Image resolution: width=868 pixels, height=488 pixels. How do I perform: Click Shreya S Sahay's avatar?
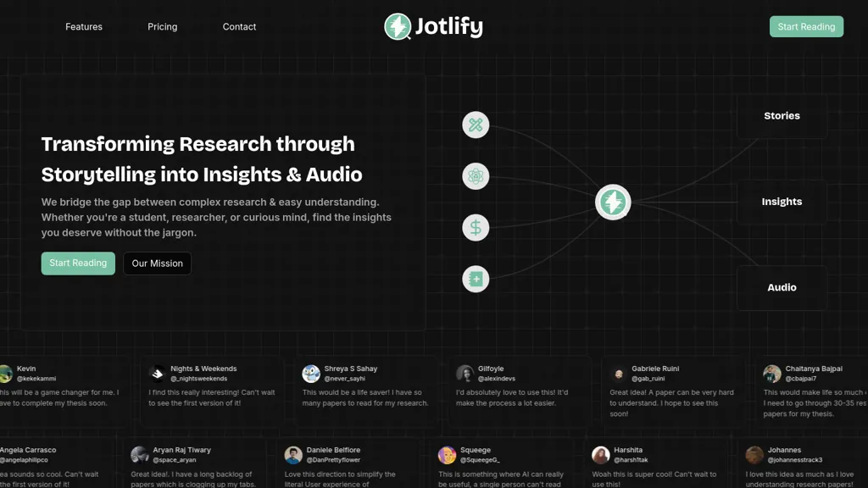311,374
